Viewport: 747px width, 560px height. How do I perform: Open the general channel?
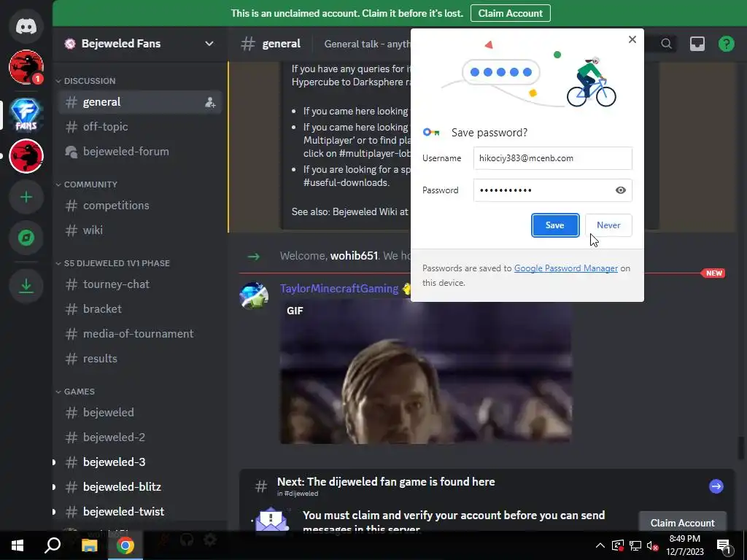[140, 102]
